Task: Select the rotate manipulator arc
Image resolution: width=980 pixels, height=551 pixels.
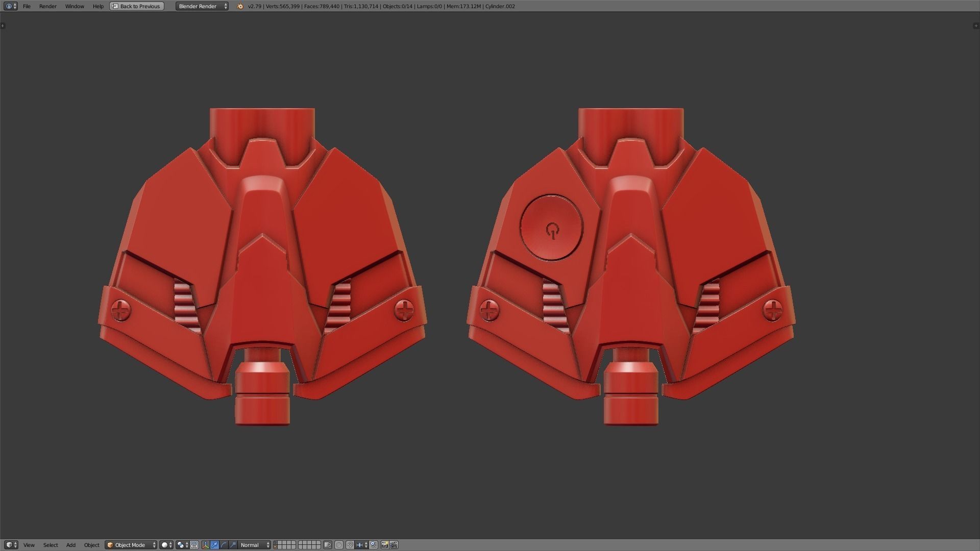Action: point(224,545)
